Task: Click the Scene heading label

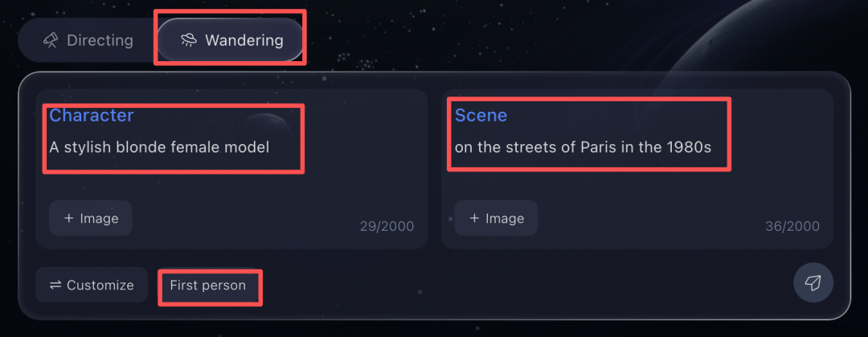Action: [481, 115]
